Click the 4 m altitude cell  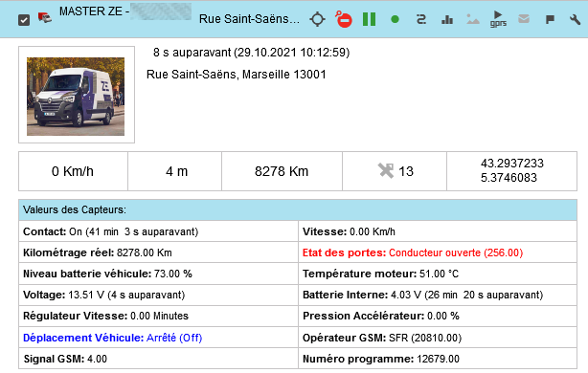point(174,171)
